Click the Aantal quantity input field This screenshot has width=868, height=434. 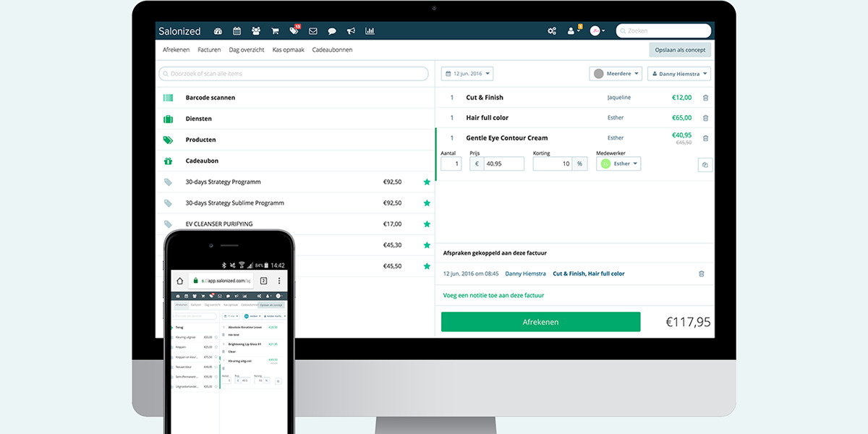(451, 164)
